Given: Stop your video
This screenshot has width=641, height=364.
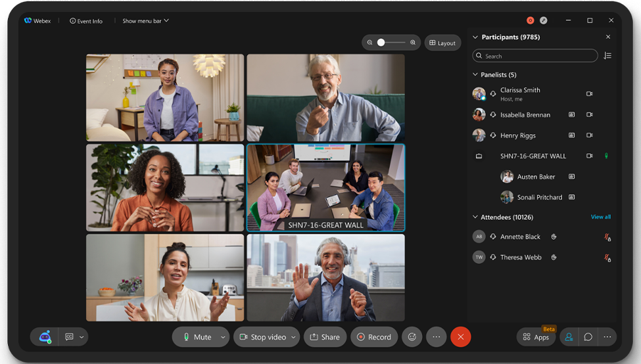Looking at the screenshot, I should (x=263, y=337).
